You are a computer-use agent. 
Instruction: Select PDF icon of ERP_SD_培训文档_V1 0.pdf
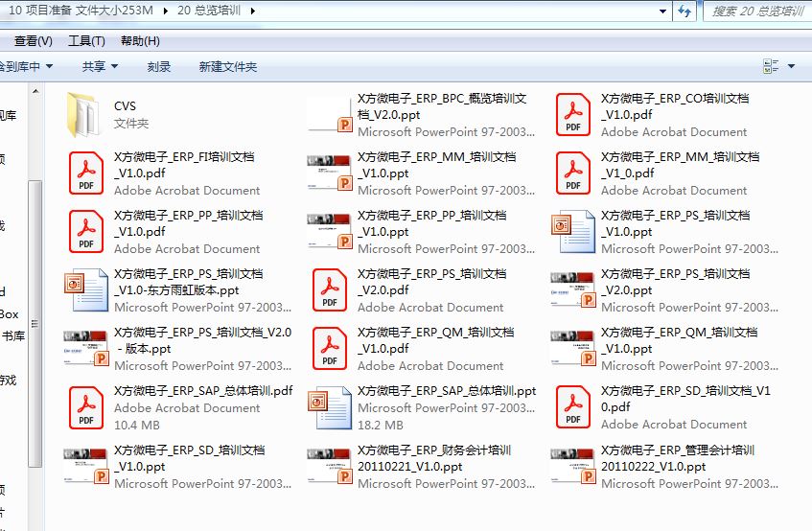coord(572,407)
